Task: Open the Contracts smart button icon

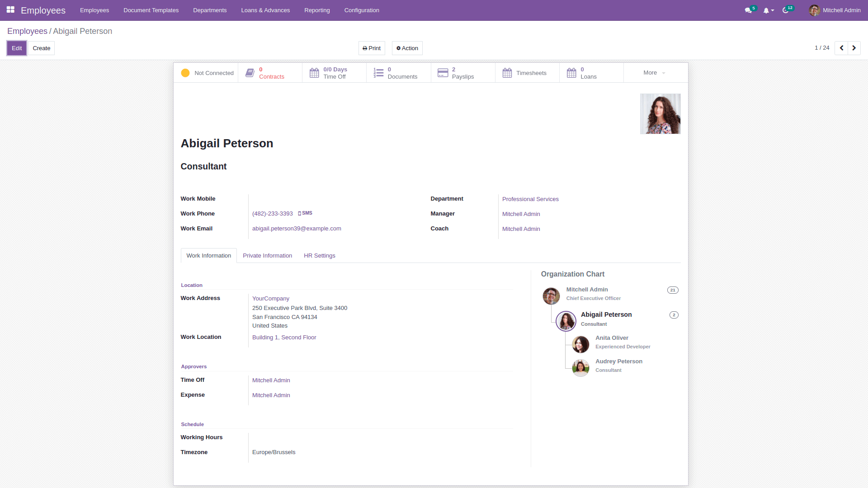Action: 250,72
